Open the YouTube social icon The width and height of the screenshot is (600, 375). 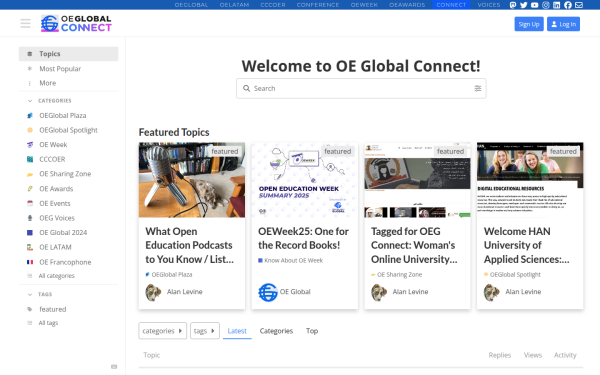(535, 5)
